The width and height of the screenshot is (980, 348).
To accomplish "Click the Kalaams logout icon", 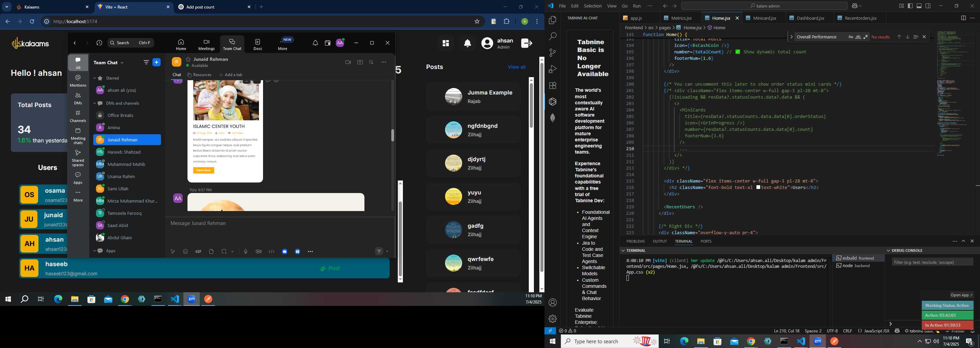I will (526, 43).
